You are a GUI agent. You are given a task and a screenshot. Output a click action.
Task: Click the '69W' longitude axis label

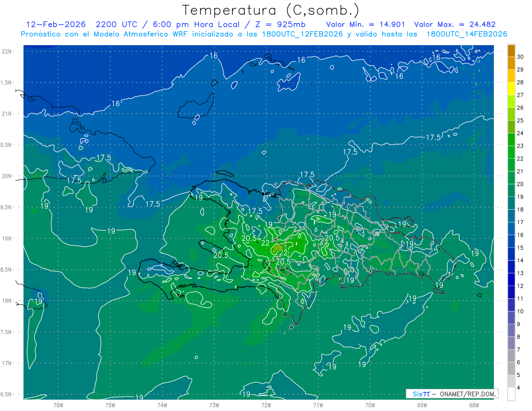422,405
